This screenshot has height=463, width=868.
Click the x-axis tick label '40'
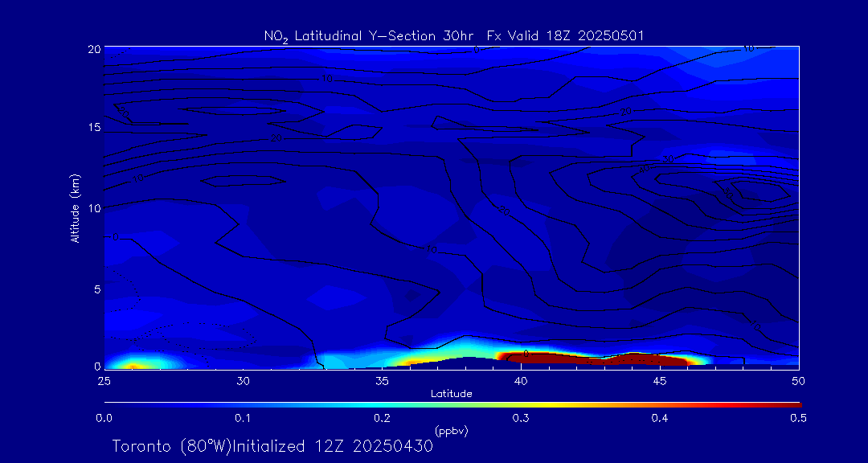click(521, 379)
